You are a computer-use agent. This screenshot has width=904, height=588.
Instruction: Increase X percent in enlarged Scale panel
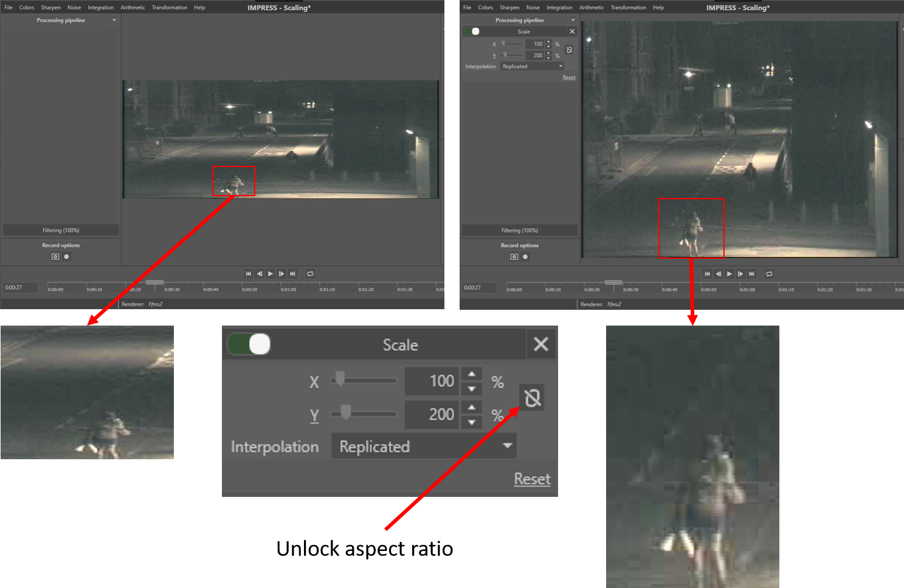472,374
